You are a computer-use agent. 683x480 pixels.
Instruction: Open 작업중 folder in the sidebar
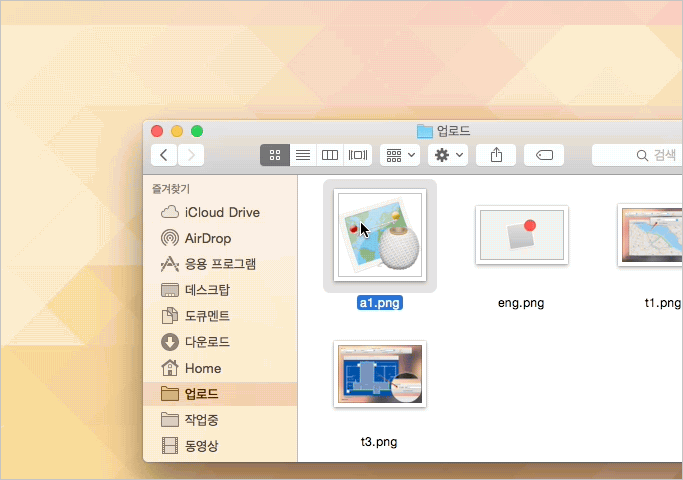tap(220, 420)
